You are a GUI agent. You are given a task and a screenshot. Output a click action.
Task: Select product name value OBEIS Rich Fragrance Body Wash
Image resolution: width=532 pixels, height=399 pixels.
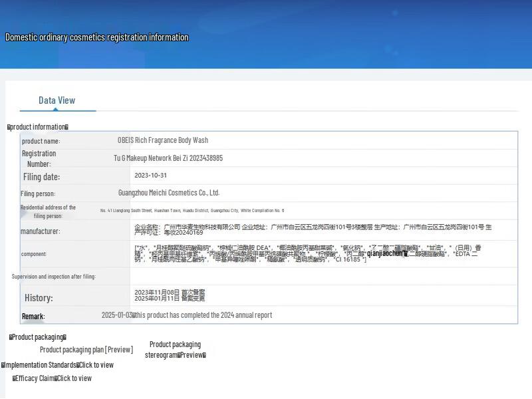click(x=163, y=140)
